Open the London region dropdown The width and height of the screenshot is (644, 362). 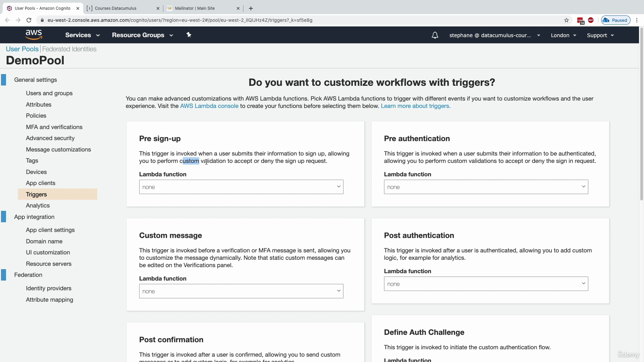563,35
